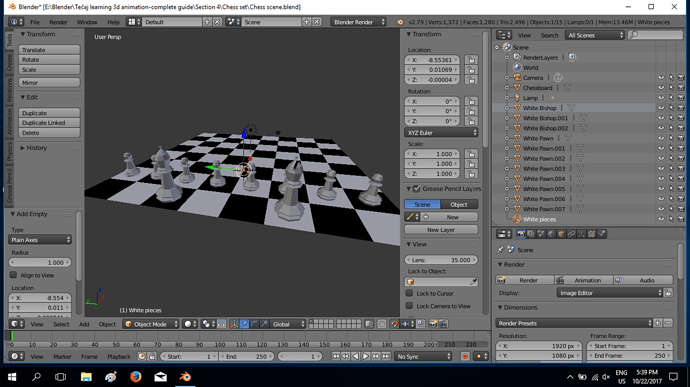Click the OpenGL render active viewport icon
The image size is (690, 387).
pyautogui.click(x=433, y=324)
